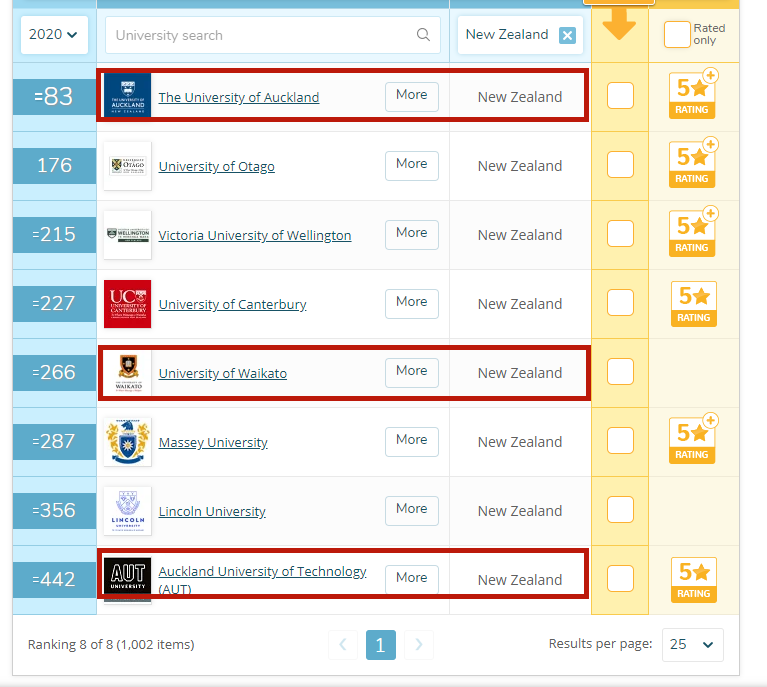Screen dimensions: 767x687
Task: Open University of Otago logo thumbnail
Action: click(128, 166)
